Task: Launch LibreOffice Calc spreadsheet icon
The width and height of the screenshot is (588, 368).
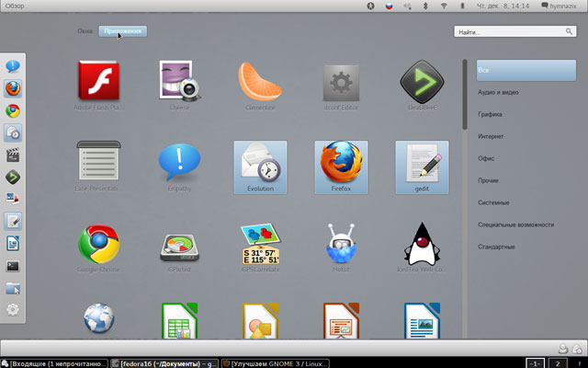Action: coord(180,320)
